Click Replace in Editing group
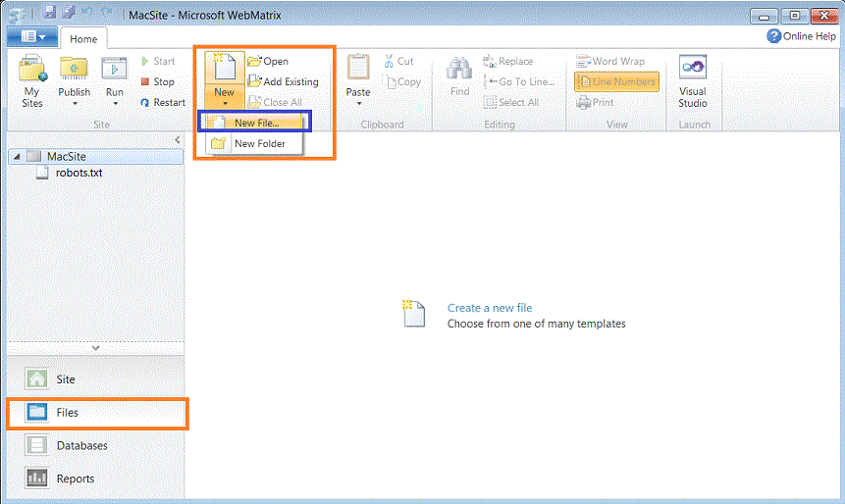 pyautogui.click(x=508, y=62)
